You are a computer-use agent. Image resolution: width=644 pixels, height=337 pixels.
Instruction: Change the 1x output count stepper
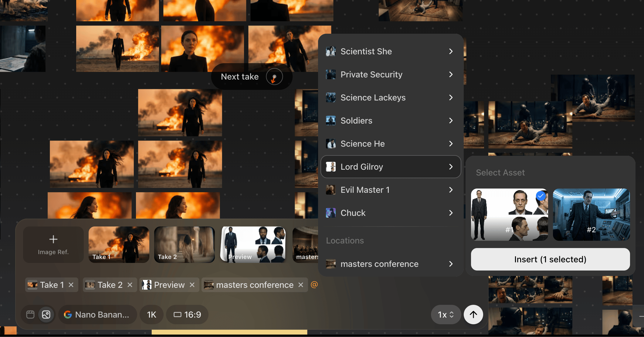[x=446, y=315]
